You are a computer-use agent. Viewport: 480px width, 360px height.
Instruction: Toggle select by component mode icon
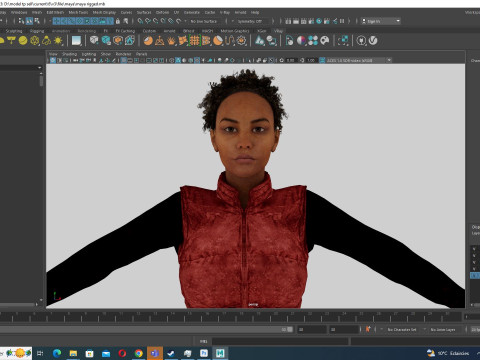tap(37, 21)
